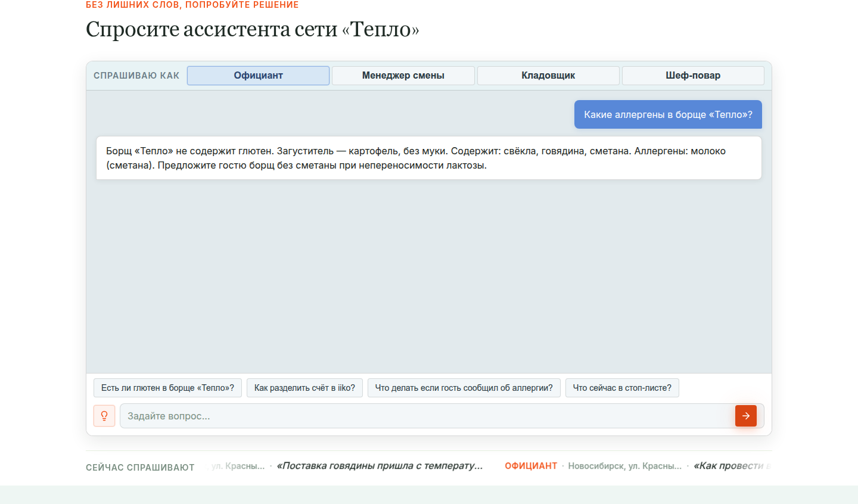
Task: Select the Официант role tab
Action: pyautogui.click(x=258, y=76)
